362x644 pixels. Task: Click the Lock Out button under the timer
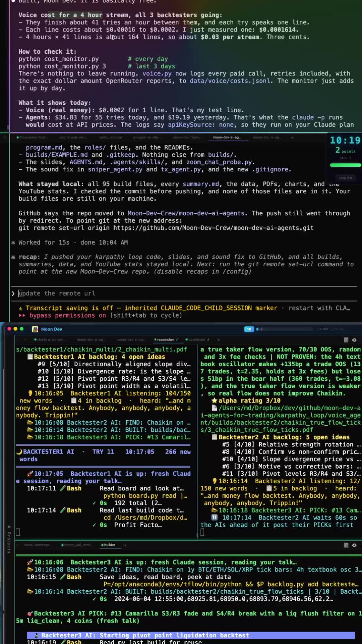345,178
